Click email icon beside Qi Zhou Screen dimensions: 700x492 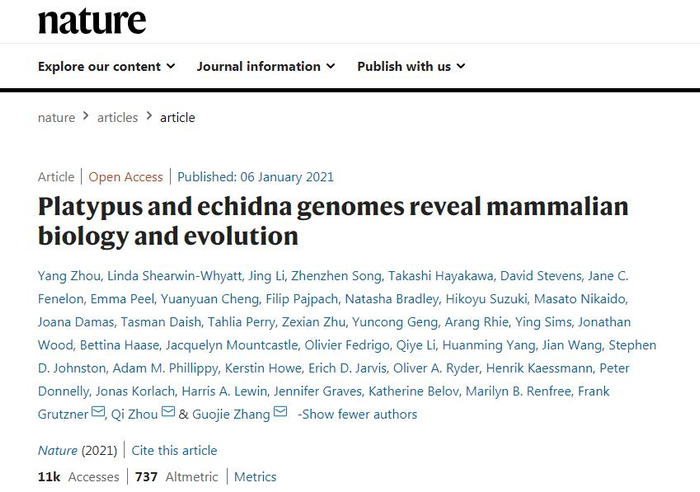click(168, 414)
